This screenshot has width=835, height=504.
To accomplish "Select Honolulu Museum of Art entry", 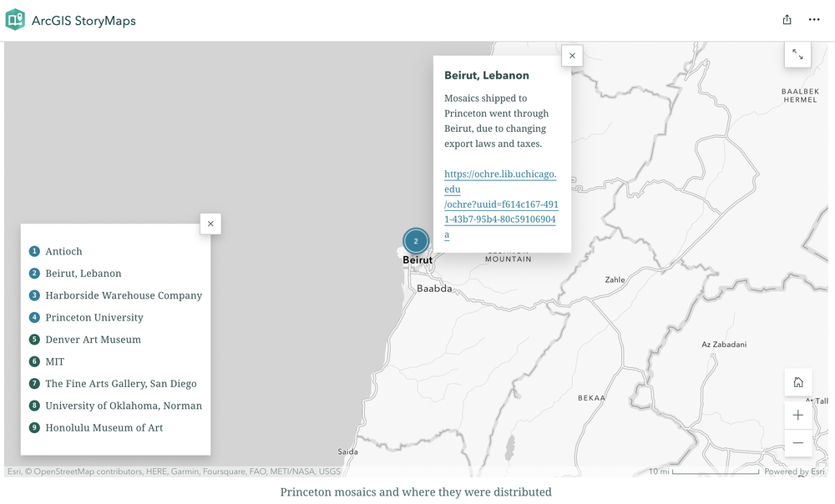I will click(x=96, y=427).
